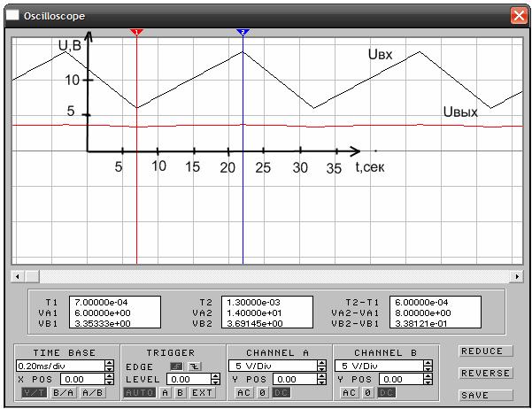The image size is (532, 409).
Task: Switch Time Base to B/A mode
Action: click(x=62, y=392)
